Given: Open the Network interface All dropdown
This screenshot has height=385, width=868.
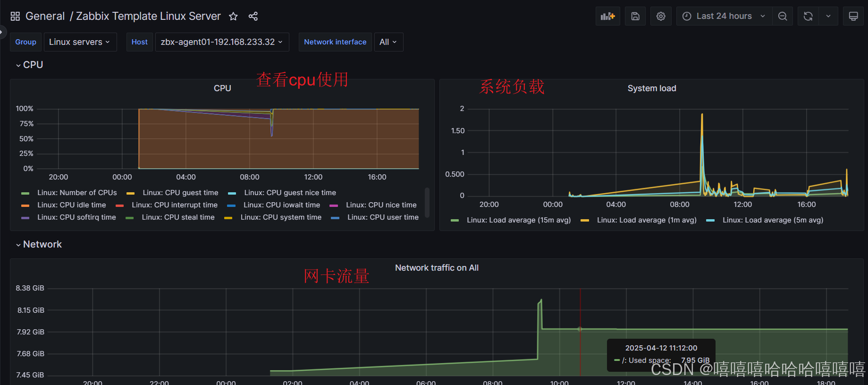Looking at the screenshot, I should tap(388, 42).
